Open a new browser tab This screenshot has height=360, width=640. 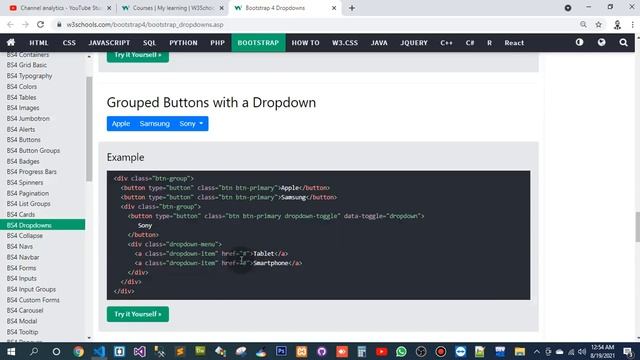tap(352, 8)
